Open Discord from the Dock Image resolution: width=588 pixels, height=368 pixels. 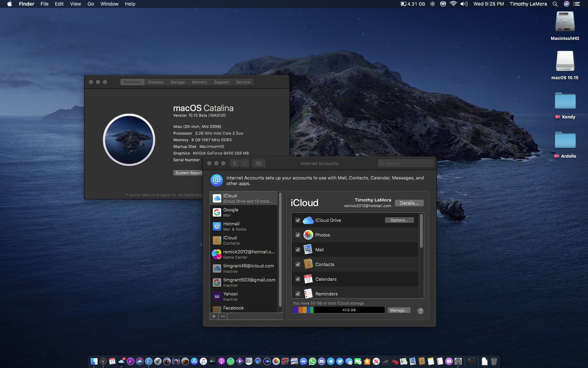pyautogui.click(x=322, y=361)
